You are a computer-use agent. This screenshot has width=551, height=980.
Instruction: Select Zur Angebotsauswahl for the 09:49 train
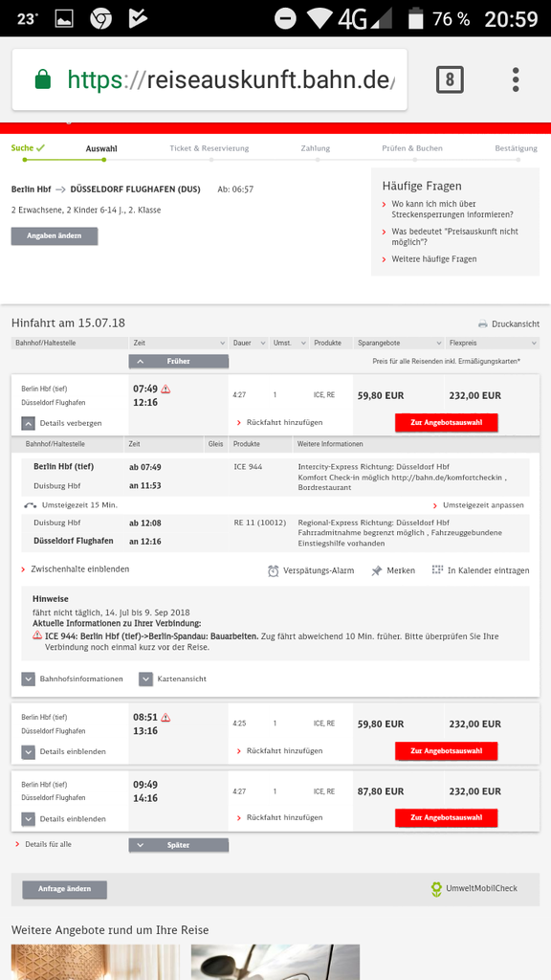[x=447, y=817]
